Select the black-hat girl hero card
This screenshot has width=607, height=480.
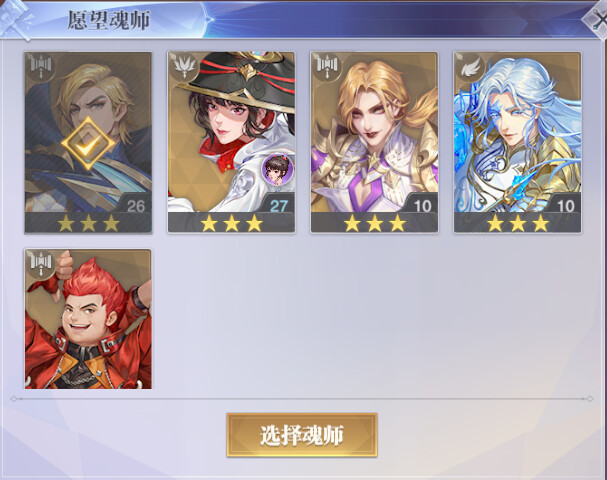pyautogui.click(x=231, y=142)
